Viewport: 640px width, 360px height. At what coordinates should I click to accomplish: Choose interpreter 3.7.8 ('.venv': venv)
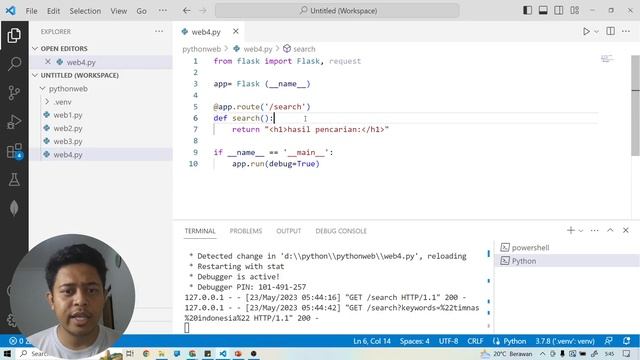pyautogui.click(x=565, y=341)
